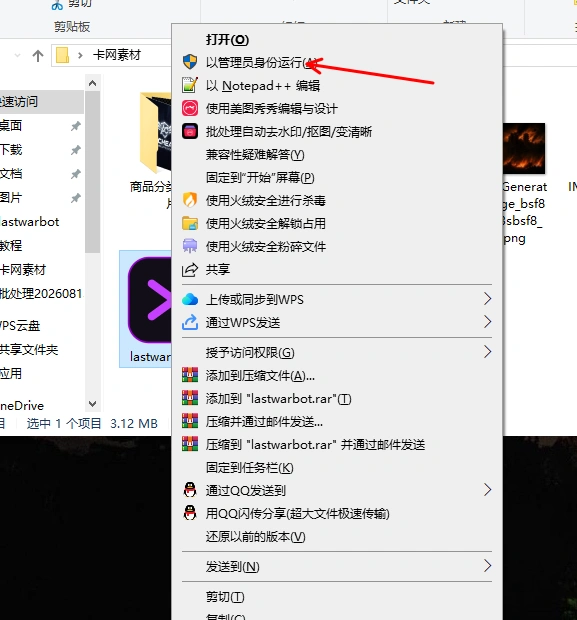577x620 pixels.
Task: Click the WPS cloud upload icon
Action: click(x=190, y=299)
